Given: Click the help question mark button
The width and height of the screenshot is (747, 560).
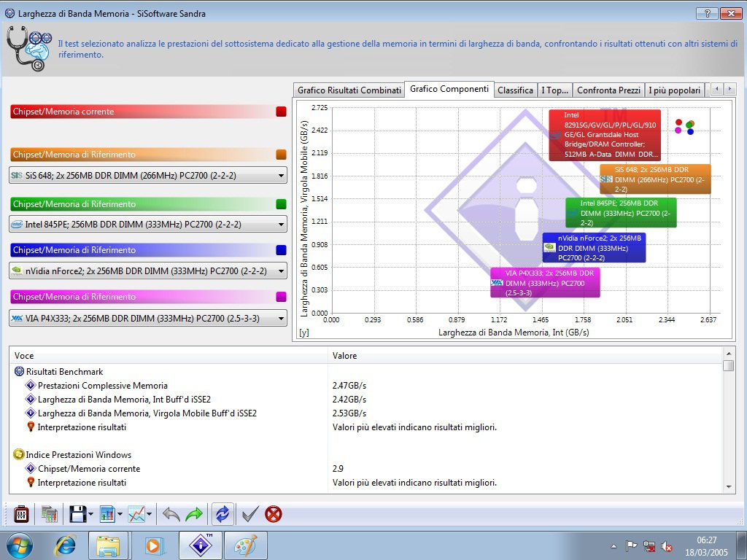Looking at the screenshot, I should coord(706,13).
